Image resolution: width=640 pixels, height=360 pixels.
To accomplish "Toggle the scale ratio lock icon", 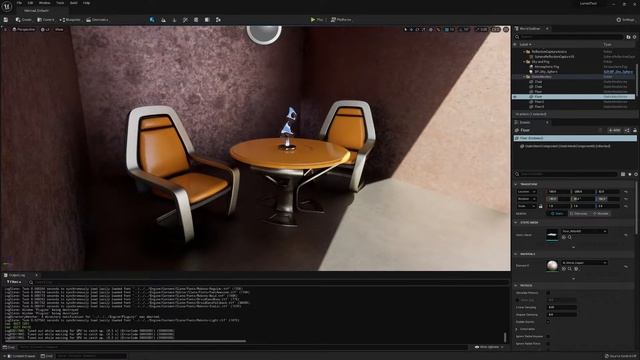I will (x=541, y=206).
